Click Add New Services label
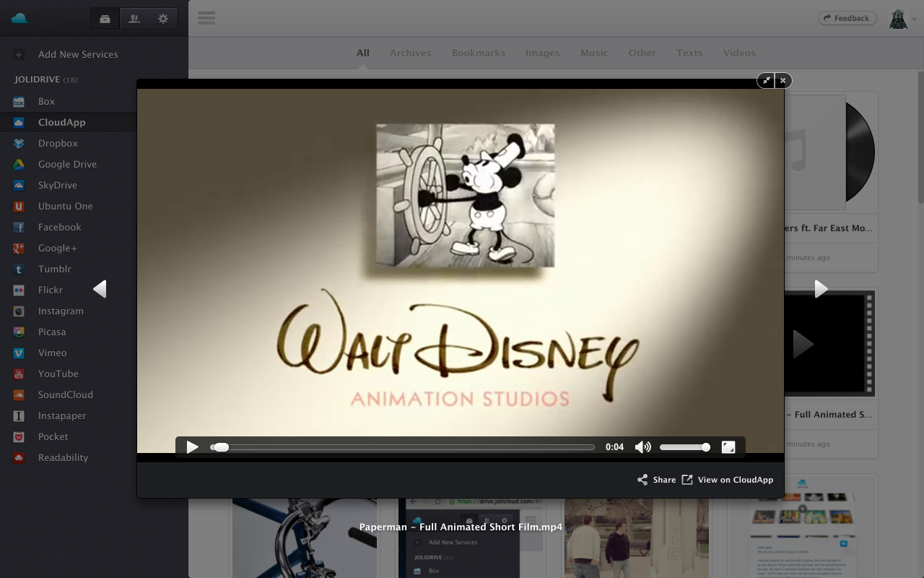924x578 pixels. point(78,54)
